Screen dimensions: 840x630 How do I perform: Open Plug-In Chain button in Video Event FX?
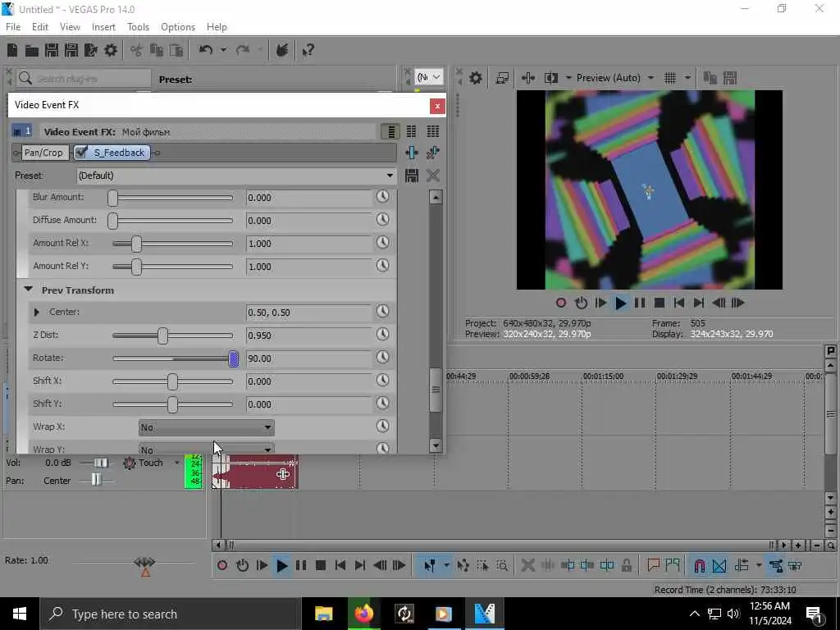click(412, 153)
